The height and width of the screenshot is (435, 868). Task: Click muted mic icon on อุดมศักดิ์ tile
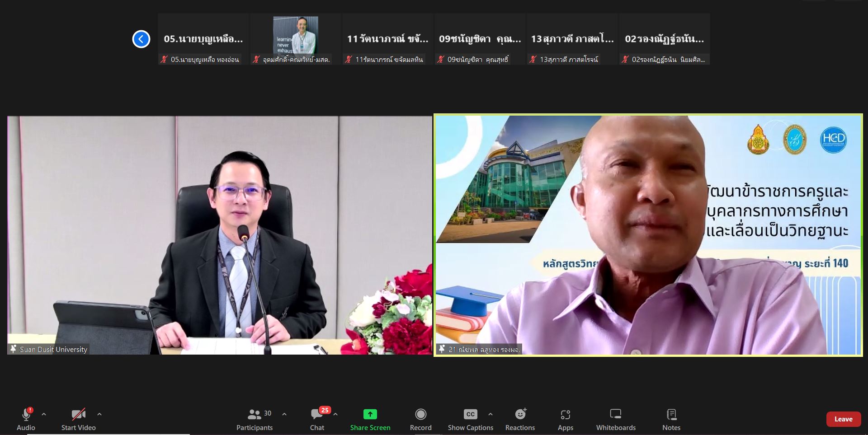point(256,59)
